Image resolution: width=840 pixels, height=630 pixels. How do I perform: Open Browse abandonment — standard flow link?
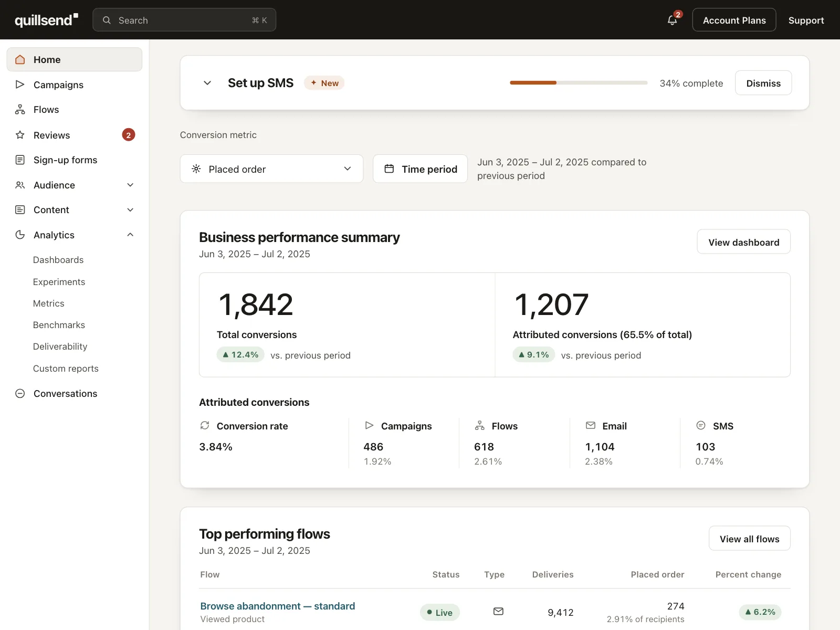pyautogui.click(x=278, y=606)
